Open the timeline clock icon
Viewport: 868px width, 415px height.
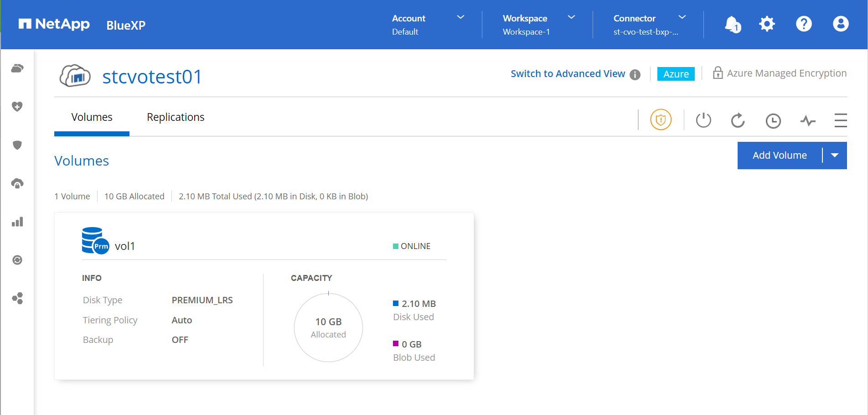click(x=773, y=120)
